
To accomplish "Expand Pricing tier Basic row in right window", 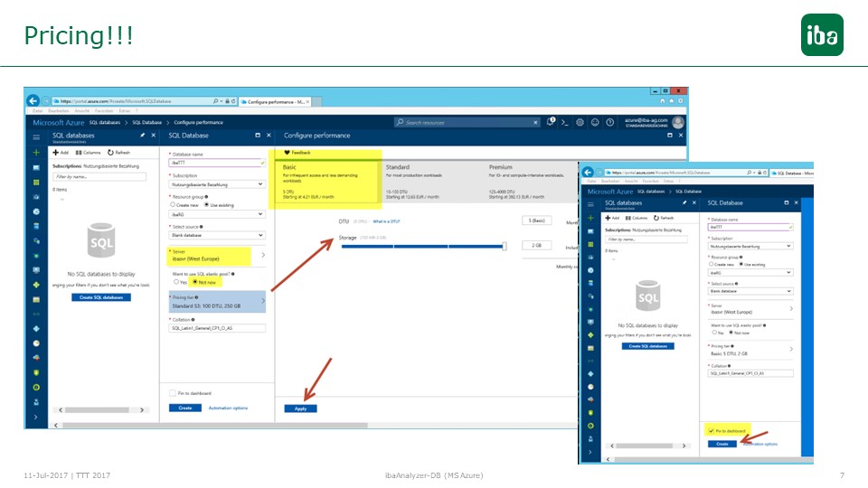I will pos(750,350).
